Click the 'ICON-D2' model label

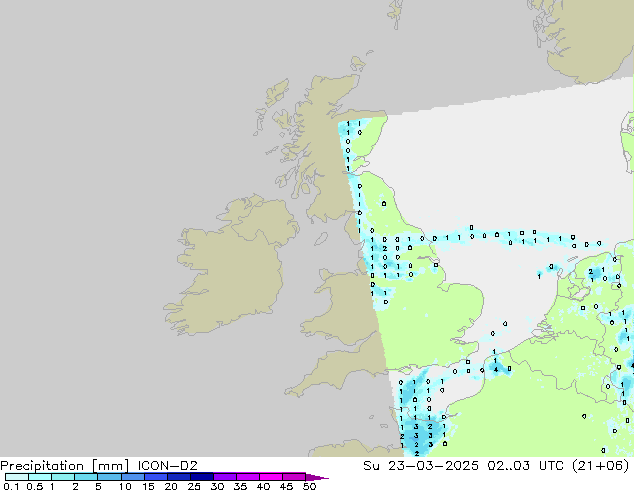[x=167, y=465]
